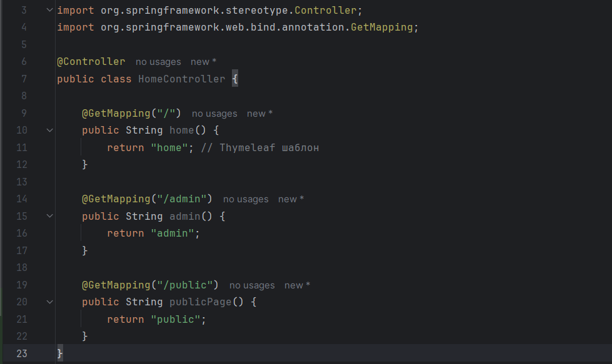Click the highlighted opening brace after HomeController
Image resolution: width=612 pixels, height=364 pixels.
(x=235, y=79)
